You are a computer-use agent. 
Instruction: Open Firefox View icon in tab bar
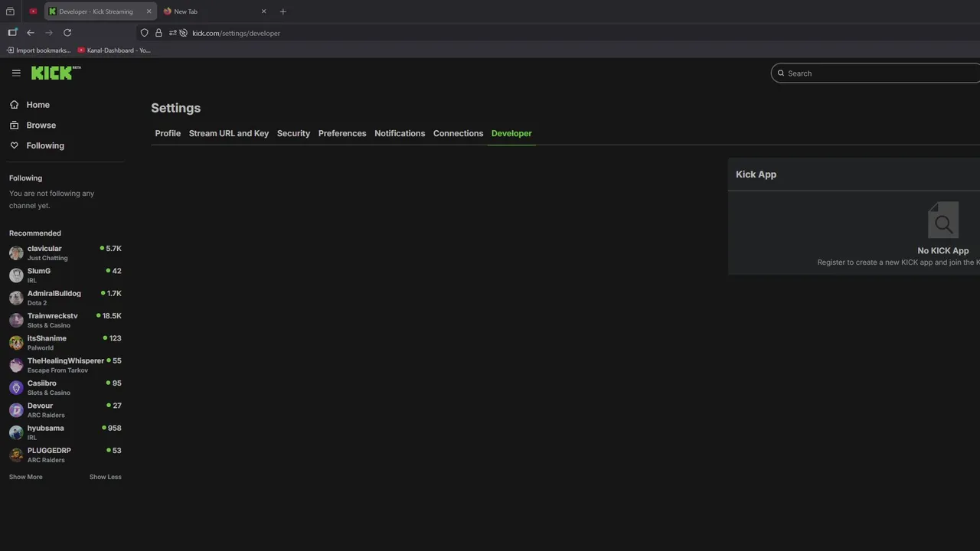pyautogui.click(x=10, y=11)
